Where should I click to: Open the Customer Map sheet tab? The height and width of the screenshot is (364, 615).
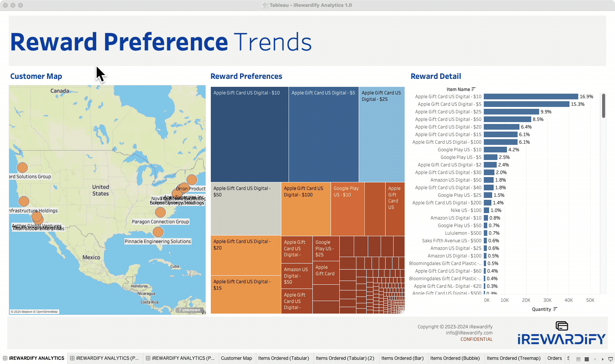point(236,358)
